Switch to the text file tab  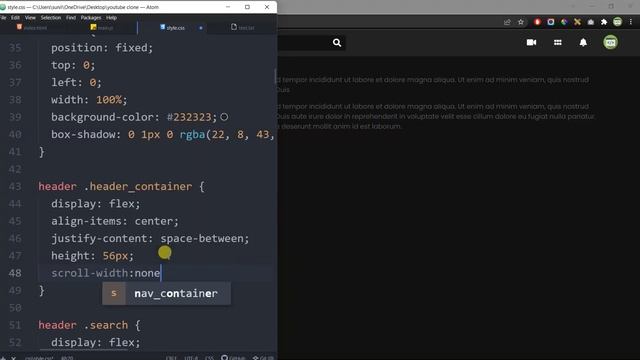pyautogui.click(x=243, y=27)
